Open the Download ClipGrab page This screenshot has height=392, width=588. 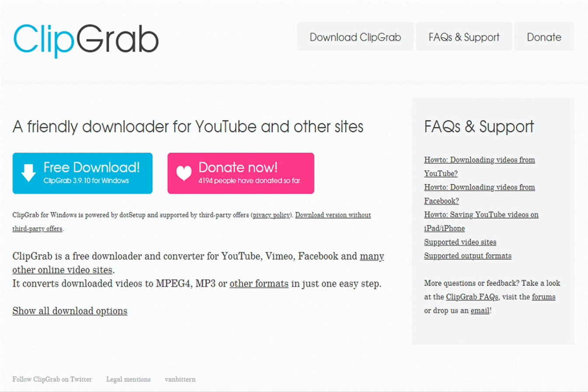pyautogui.click(x=355, y=37)
